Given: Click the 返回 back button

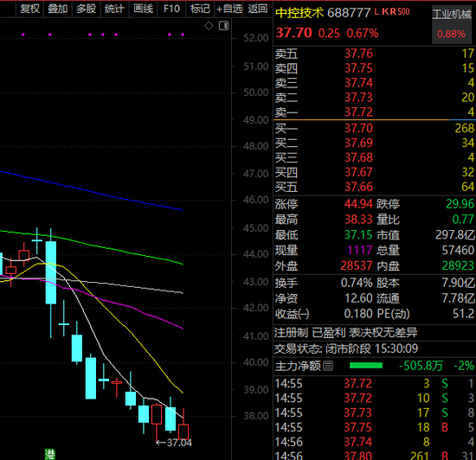Looking at the screenshot, I should [257, 9].
